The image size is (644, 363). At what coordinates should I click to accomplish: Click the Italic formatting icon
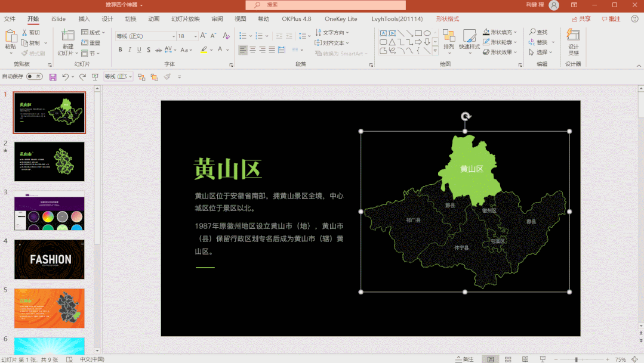tap(130, 49)
